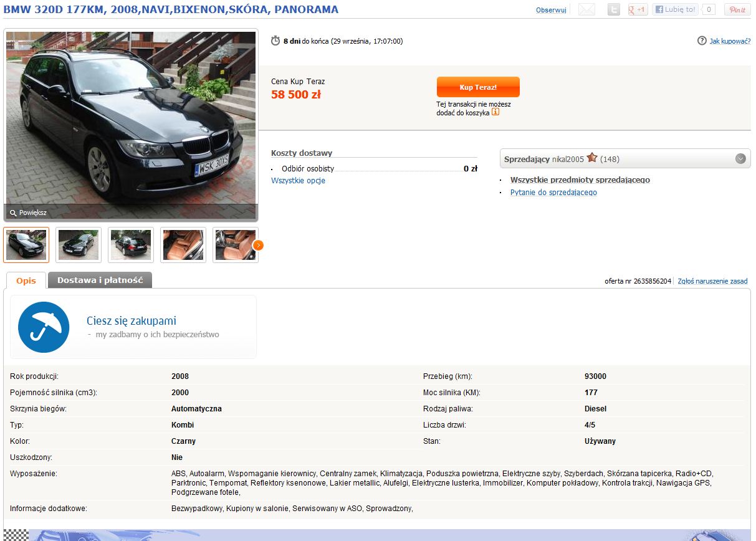The width and height of the screenshot is (756, 541).
Task: Click Wszystkie przedmioty sprzedającego link
Action: click(x=580, y=180)
